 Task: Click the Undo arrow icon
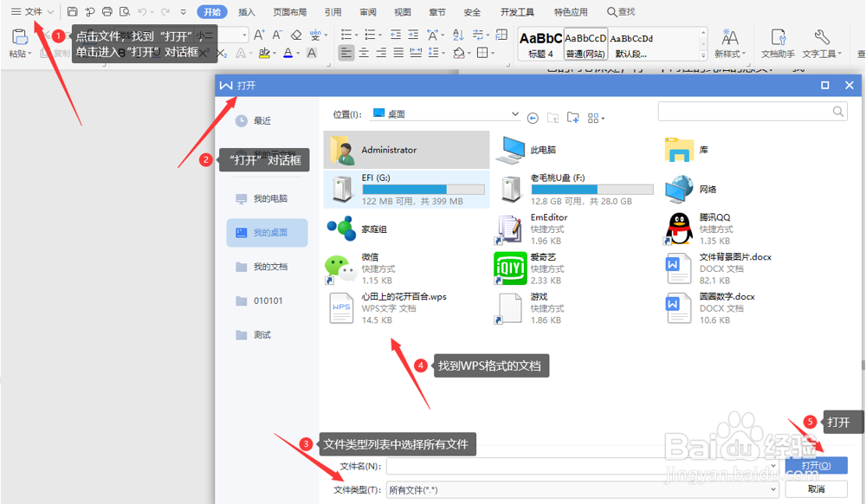pos(143,11)
